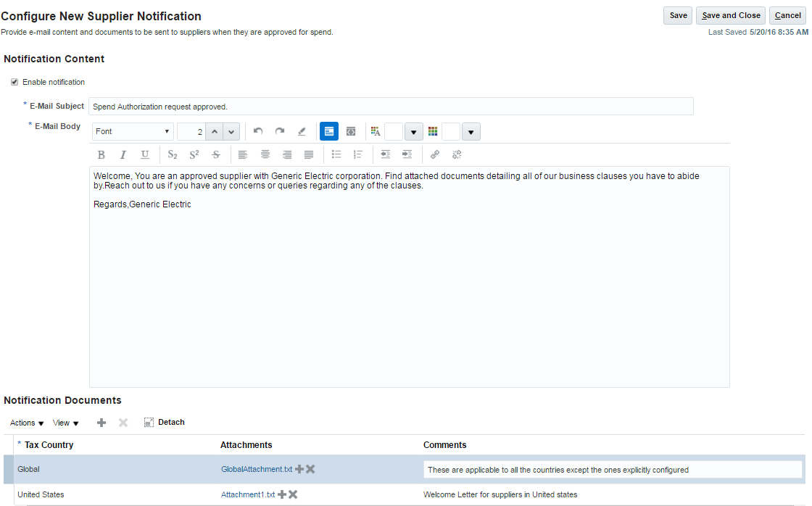Insert a numbered list

click(x=357, y=154)
